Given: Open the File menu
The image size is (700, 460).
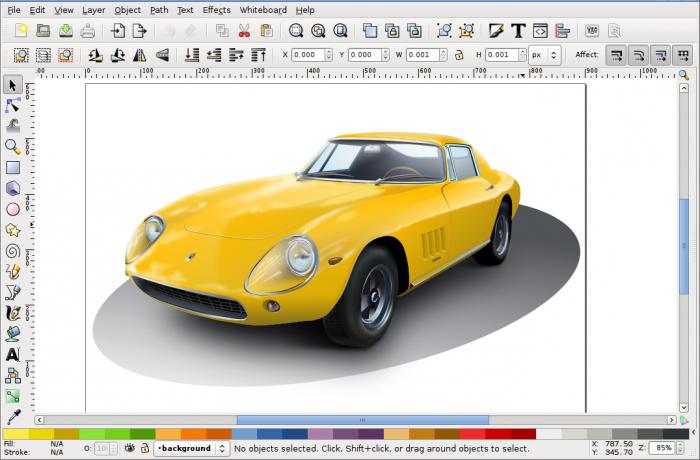Looking at the screenshot, I should [14, 10].
